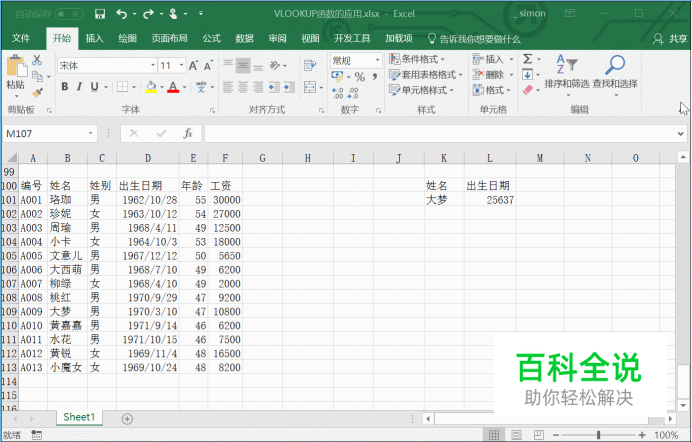692x442 pixels.
Task: Open the font size dropdown
Action: [181, 66]
